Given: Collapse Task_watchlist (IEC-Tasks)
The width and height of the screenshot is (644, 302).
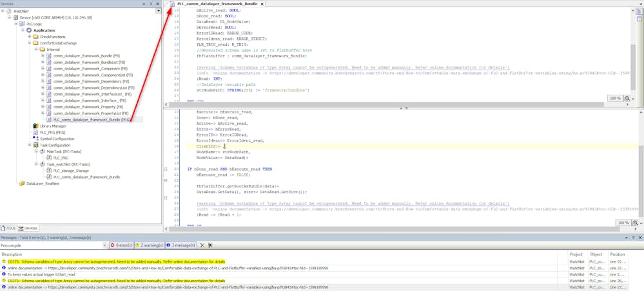Looking at the screenshot, I should [x=36, y=164].
